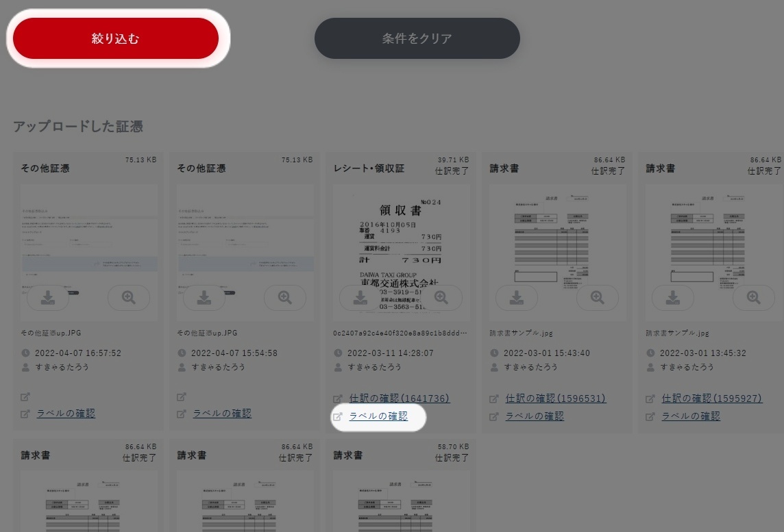784x532 pixels.
Task: Download the taxi receipt image
Action: click(360, 298)
